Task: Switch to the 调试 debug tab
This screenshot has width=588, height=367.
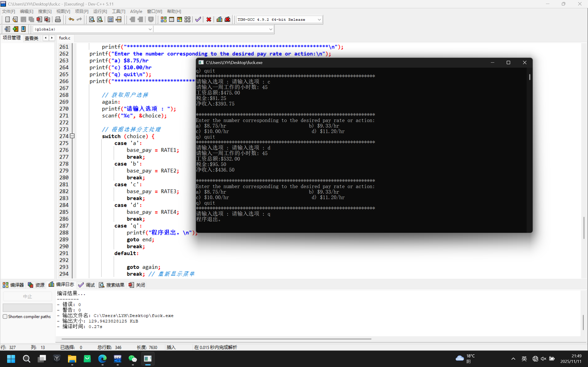Action: point(87,285)
